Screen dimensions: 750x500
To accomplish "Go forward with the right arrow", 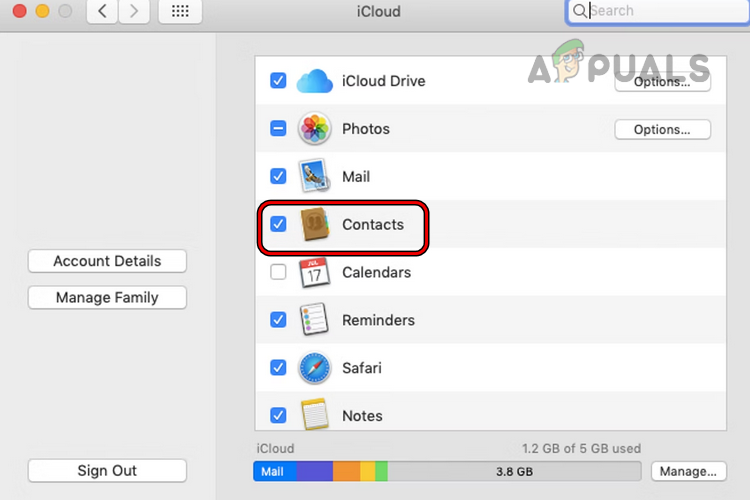I will pyautogui.click(x=134, y=11).
